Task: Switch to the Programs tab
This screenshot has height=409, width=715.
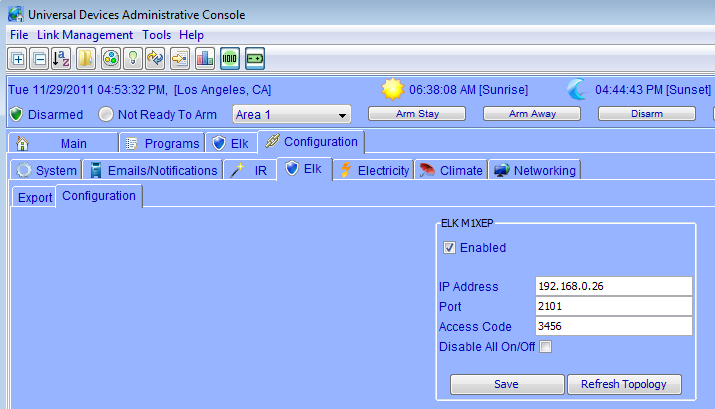Action: coord(162,143)
